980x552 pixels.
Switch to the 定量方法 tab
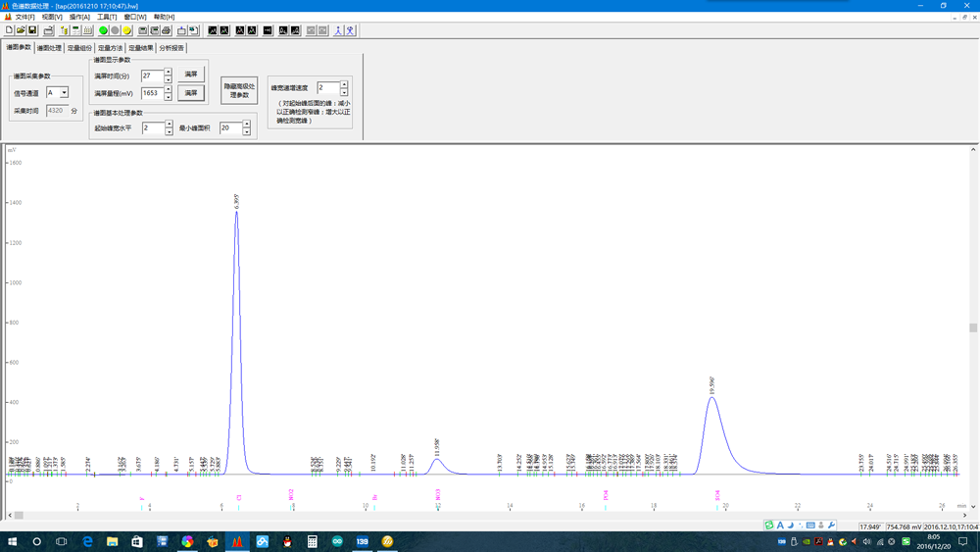point(110,48)
